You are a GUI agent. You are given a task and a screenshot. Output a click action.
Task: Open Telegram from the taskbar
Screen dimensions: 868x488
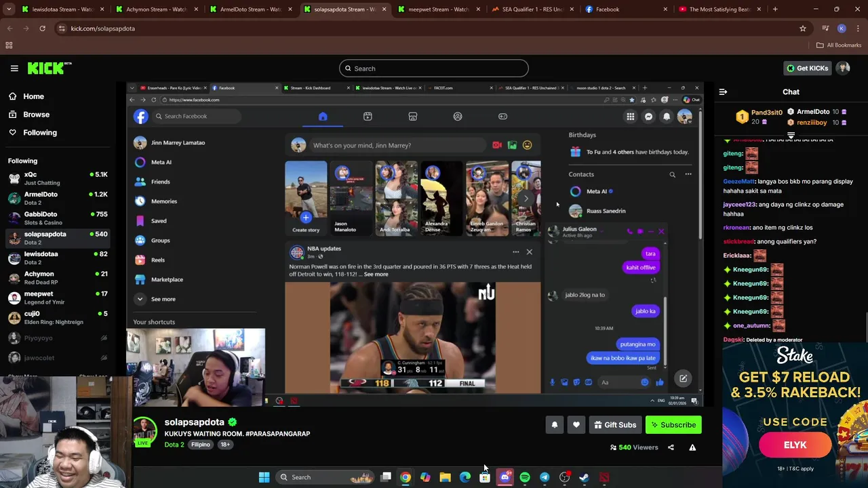[545, 477]
